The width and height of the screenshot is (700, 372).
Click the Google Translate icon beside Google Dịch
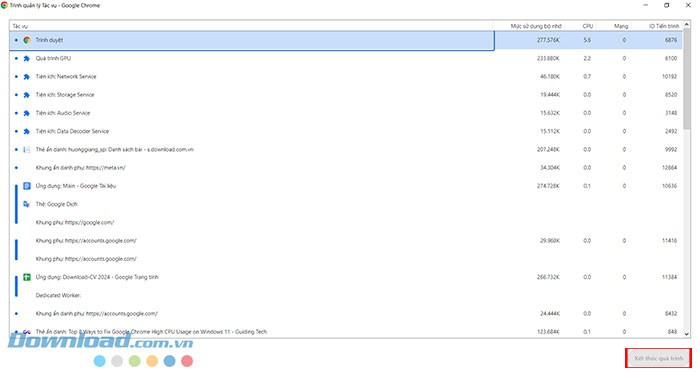click(27, 204)
